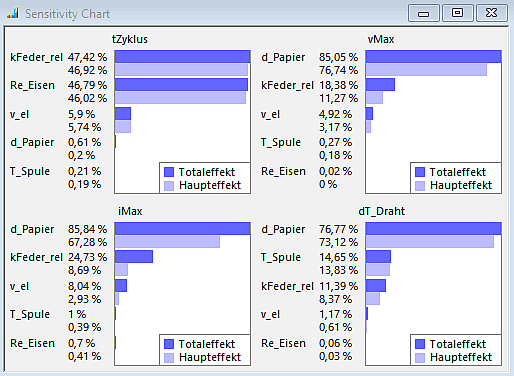Click the iMax chart title

[130, 211]
